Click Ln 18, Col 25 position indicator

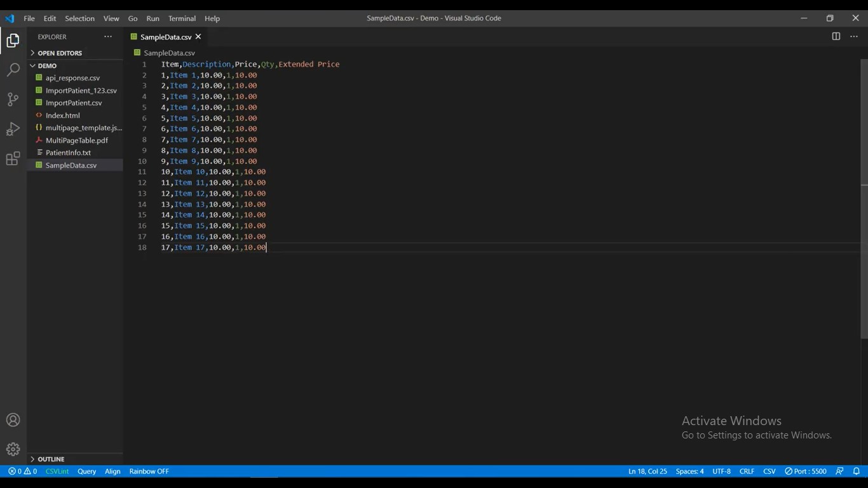tap(648, 471)
